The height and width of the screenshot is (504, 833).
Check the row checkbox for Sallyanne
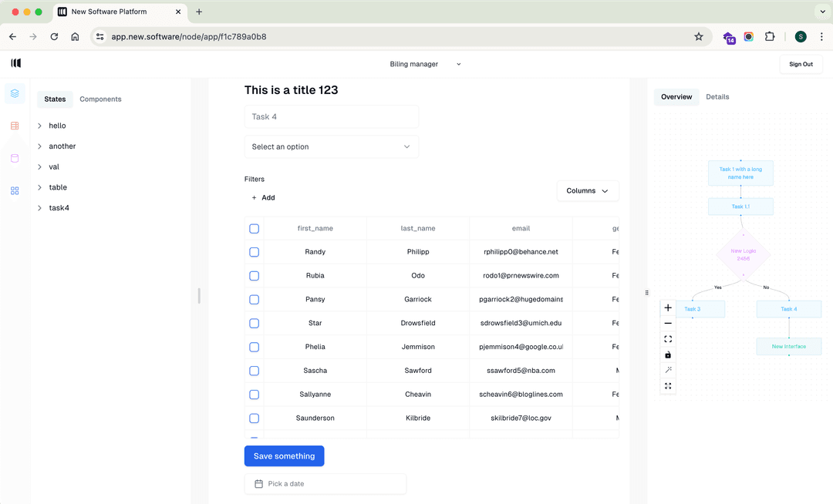coord(254,395)
